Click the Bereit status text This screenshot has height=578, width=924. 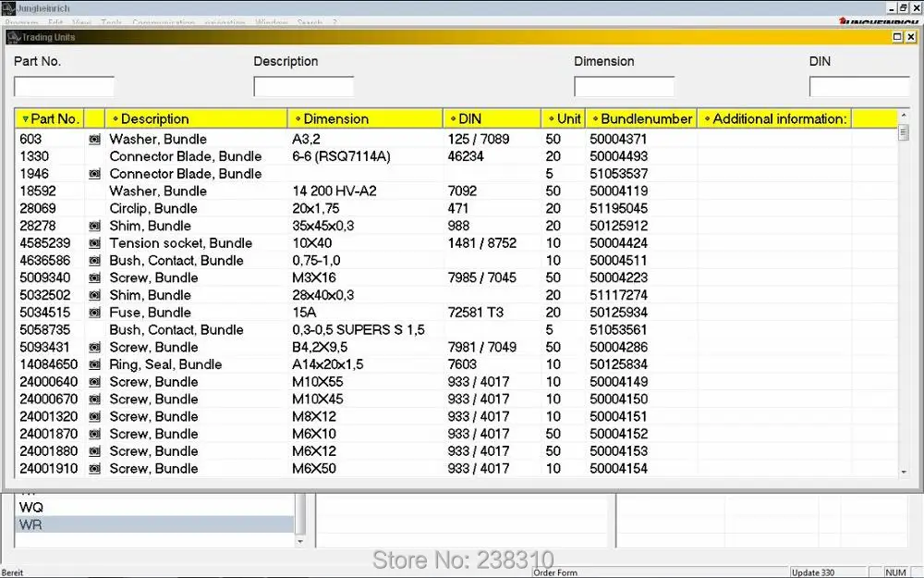pos(12,572)
